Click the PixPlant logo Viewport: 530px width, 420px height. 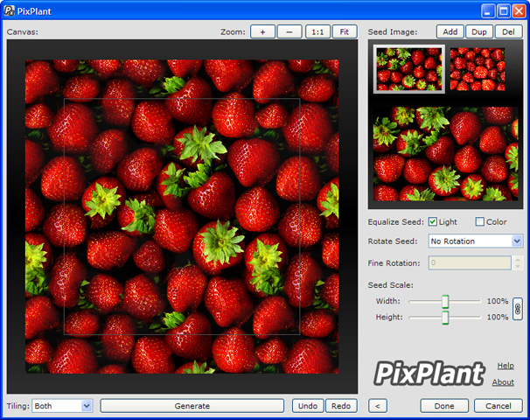click(x=429, y=374)
